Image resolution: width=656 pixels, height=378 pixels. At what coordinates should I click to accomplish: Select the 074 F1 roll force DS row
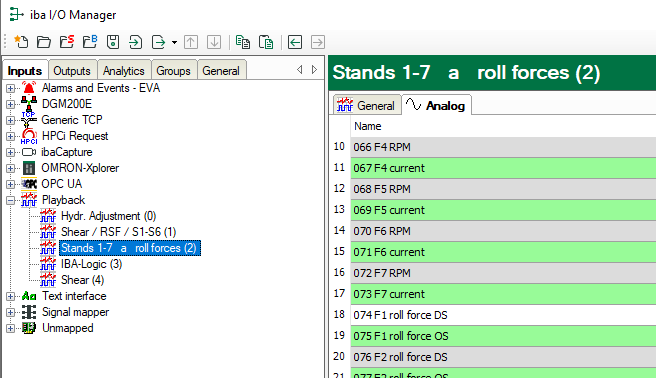click(x=503, y=315)
